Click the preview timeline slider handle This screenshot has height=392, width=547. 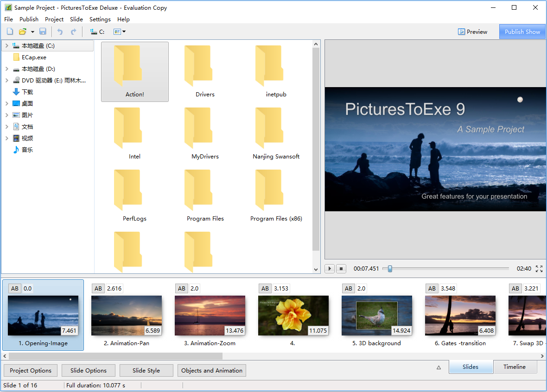[x=390, y=269]
